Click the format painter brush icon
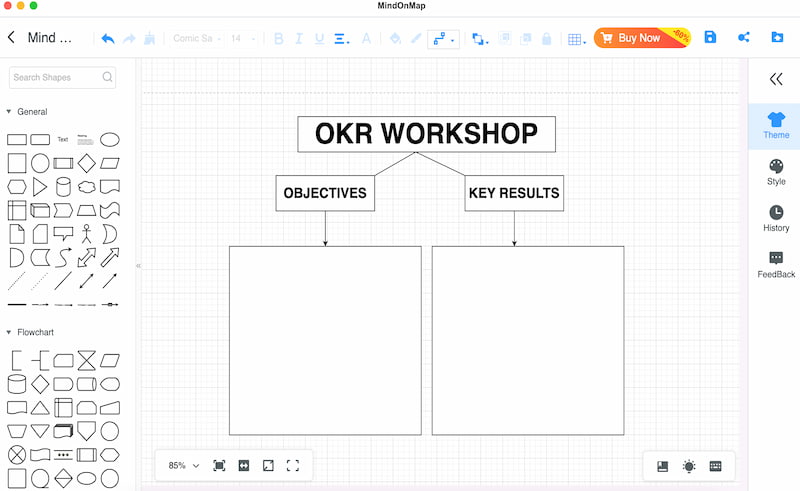Image resolution: width=800 pixels, height=491 pixels. (149, 38)
